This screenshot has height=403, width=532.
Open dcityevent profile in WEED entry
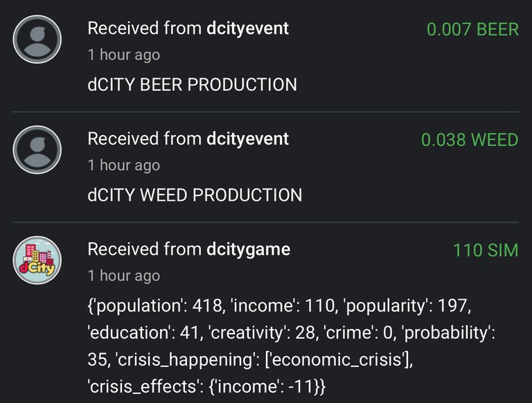[x=248, y=138]
